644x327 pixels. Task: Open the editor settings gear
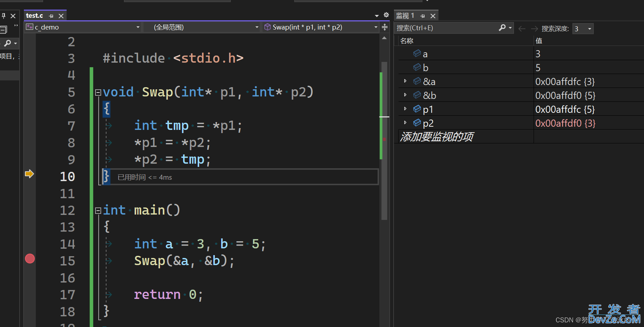[x=386, y=15]
